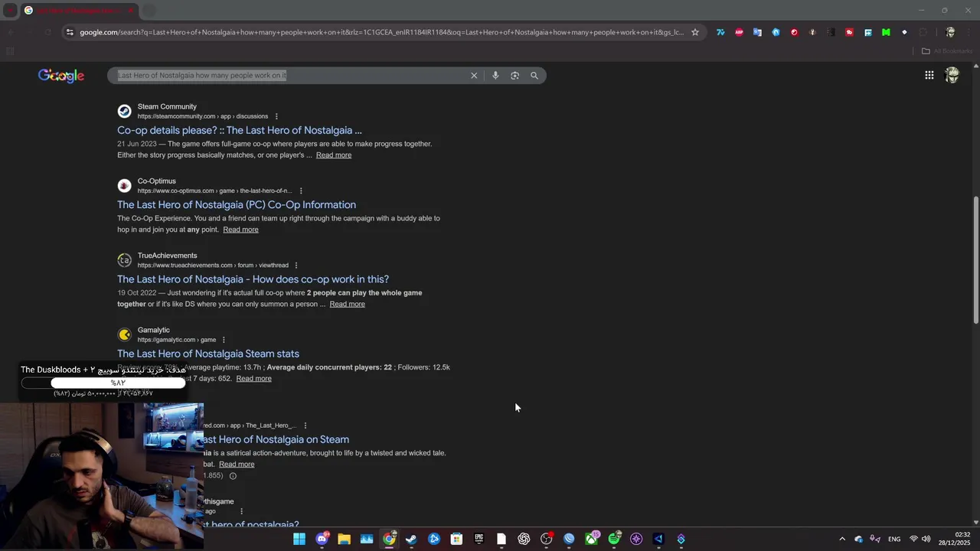
Task: Select the active Google search tab
Action: coord(78,11)
